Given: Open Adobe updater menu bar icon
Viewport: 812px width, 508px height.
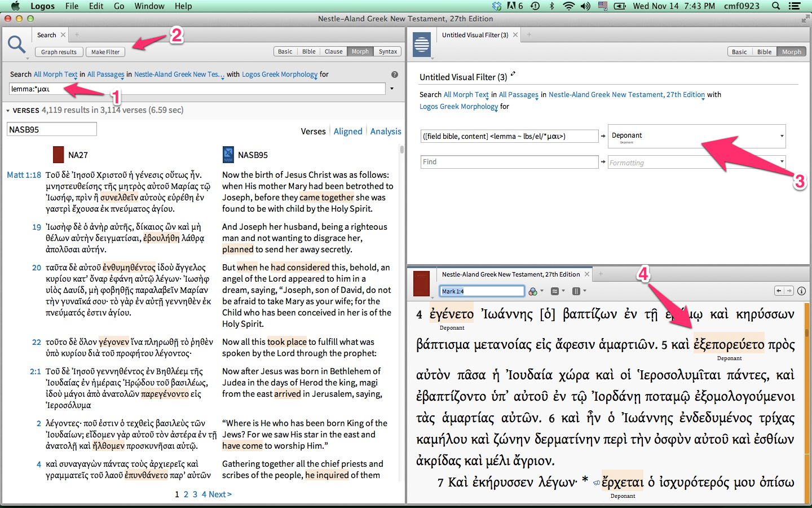Looking at the screenshot, I should click(515, 6).
